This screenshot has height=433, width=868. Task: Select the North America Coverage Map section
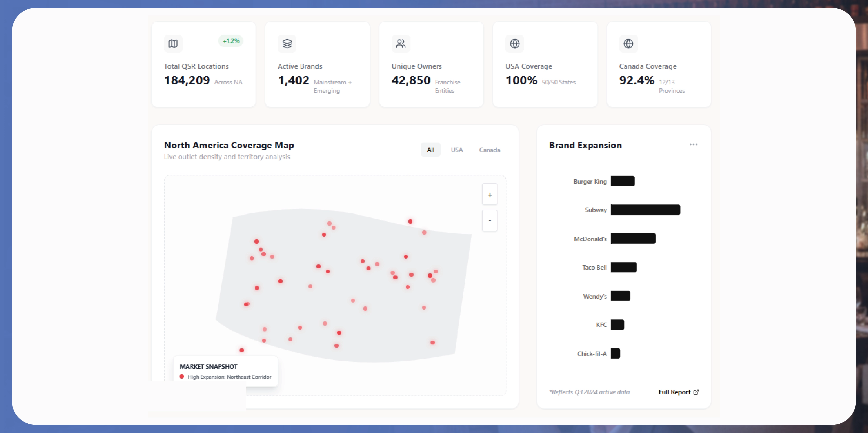229,145
